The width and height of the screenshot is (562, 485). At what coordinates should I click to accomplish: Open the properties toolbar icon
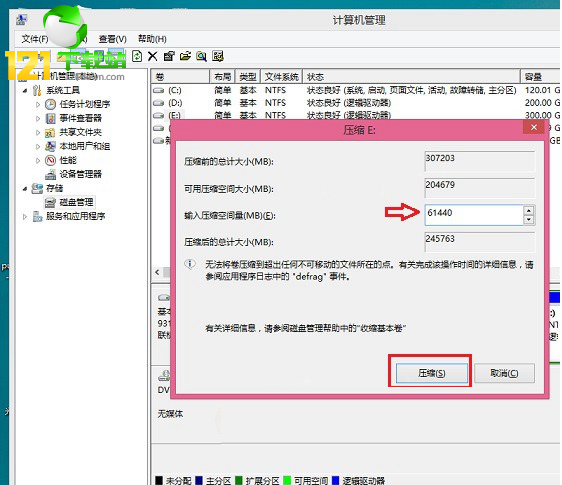click(x=169, y=56)
